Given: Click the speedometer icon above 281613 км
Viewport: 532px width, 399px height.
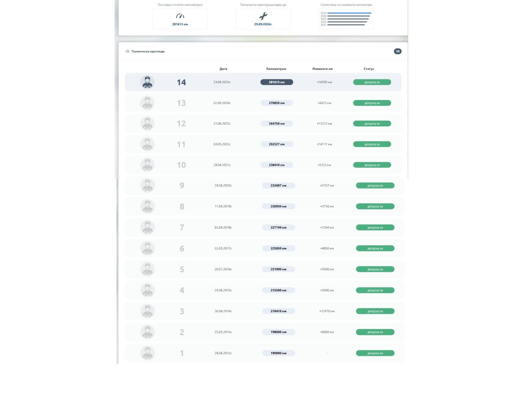Looking at the screenshot, I should (180, 16).
